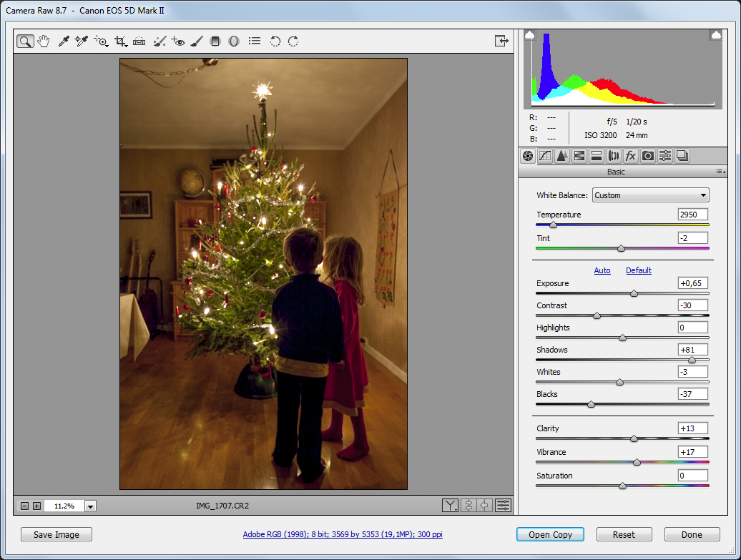Click the Default tone link
Viewport: 741px width, 560px height.
point(639,270)
